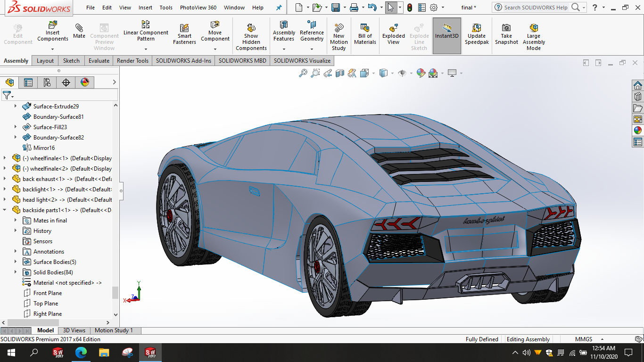Open PhotoView 360 menu
The width and height of the screenshot is (644, 362).
point(198,8)
